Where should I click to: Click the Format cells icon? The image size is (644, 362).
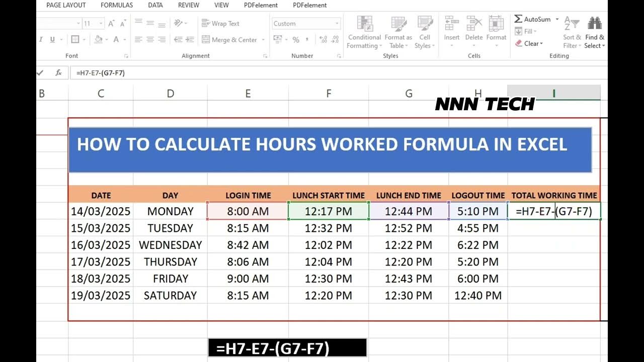(496, 24)
